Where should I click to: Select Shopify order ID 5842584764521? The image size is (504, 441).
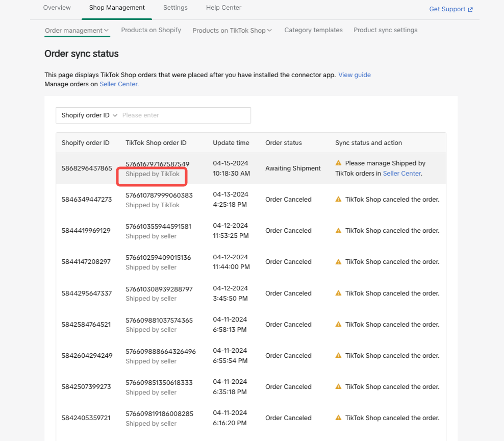86,325
